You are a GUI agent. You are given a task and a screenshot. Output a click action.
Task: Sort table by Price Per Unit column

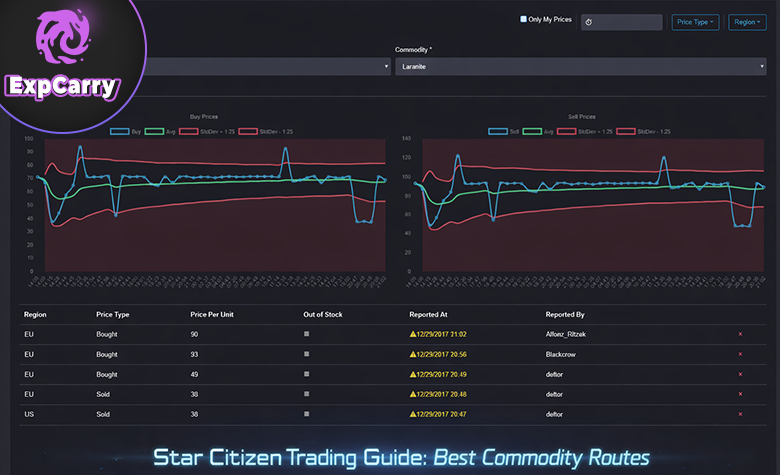[212, 314]
